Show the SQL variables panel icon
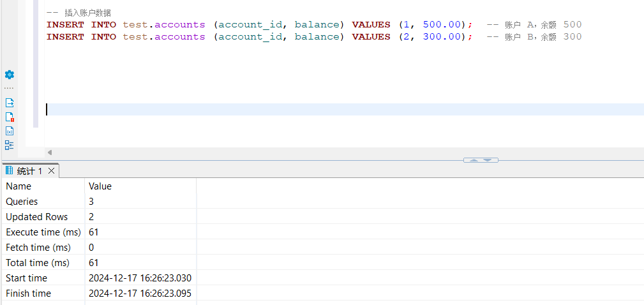 [x=10, y=131]
